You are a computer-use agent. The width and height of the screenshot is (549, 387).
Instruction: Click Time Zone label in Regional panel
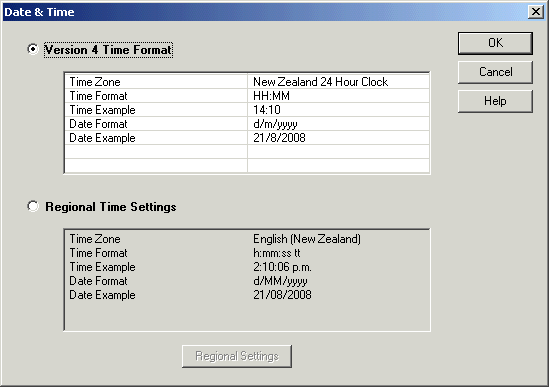pos(95,239)
